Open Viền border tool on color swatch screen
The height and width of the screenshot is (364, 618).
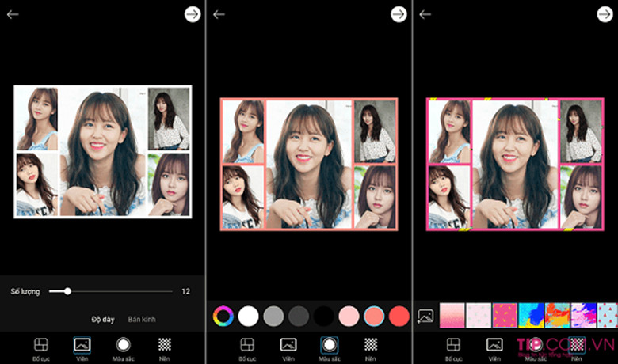[288, 349]
